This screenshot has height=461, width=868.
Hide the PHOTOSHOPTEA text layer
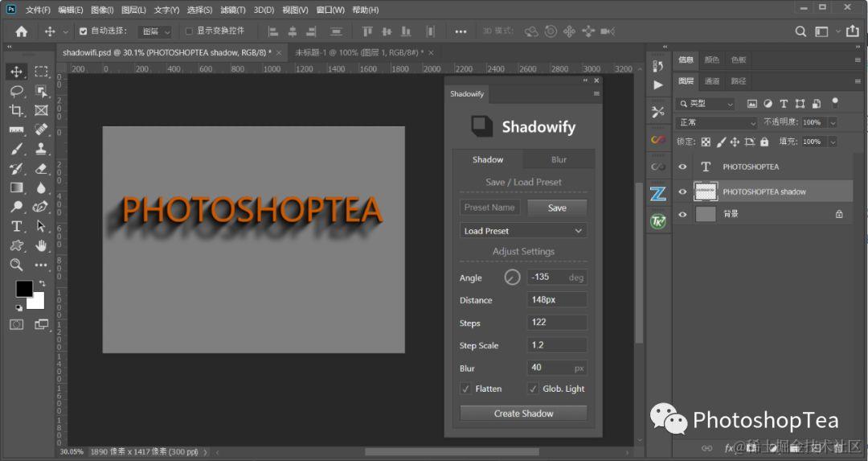coord(682,167)
